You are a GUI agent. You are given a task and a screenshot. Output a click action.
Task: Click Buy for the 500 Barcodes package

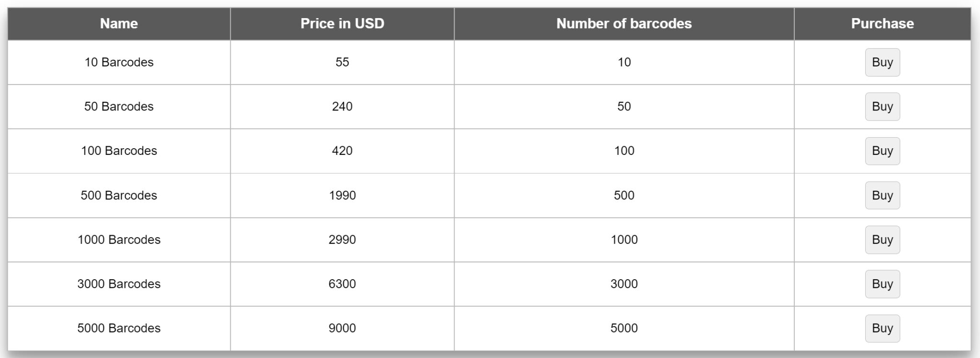[x=882, y=195]
